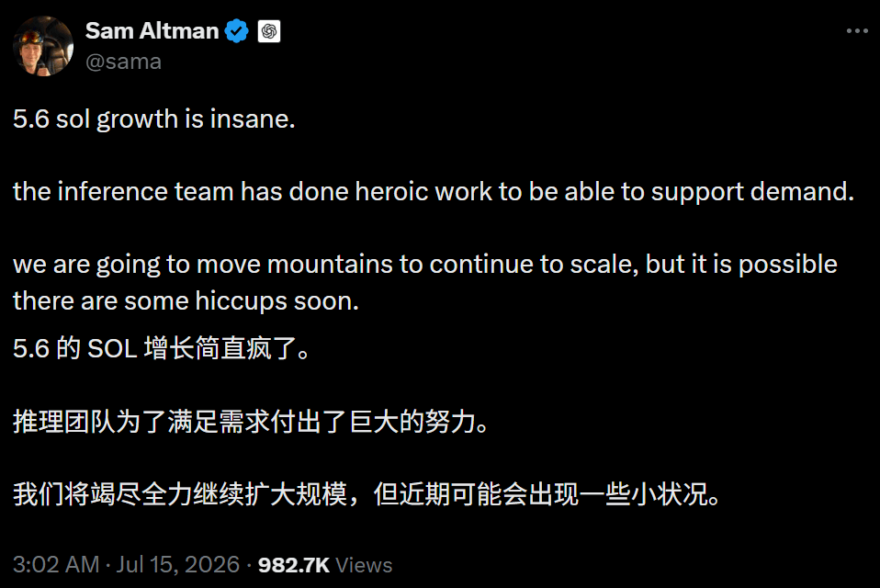Click the OpenAI affiliation badge icon
Screen dimensions: 880x588
pyautogui.click(x=269, y=31)
